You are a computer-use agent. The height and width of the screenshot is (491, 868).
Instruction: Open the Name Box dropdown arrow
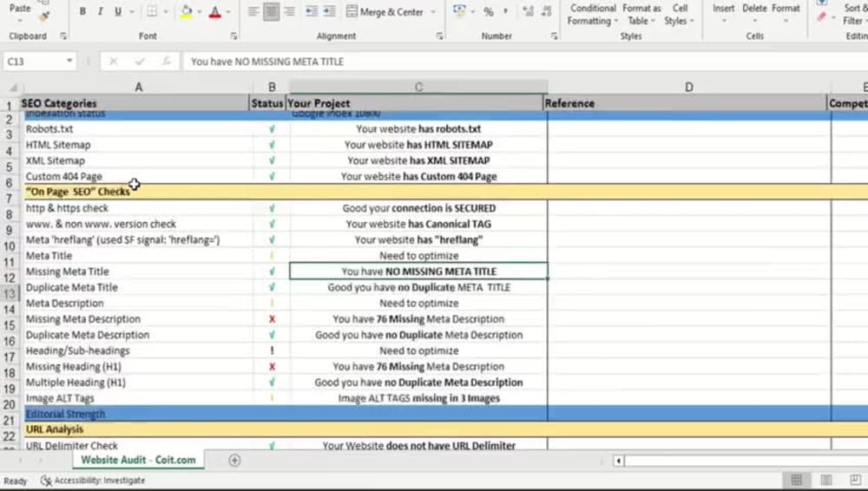pos(69,61)
